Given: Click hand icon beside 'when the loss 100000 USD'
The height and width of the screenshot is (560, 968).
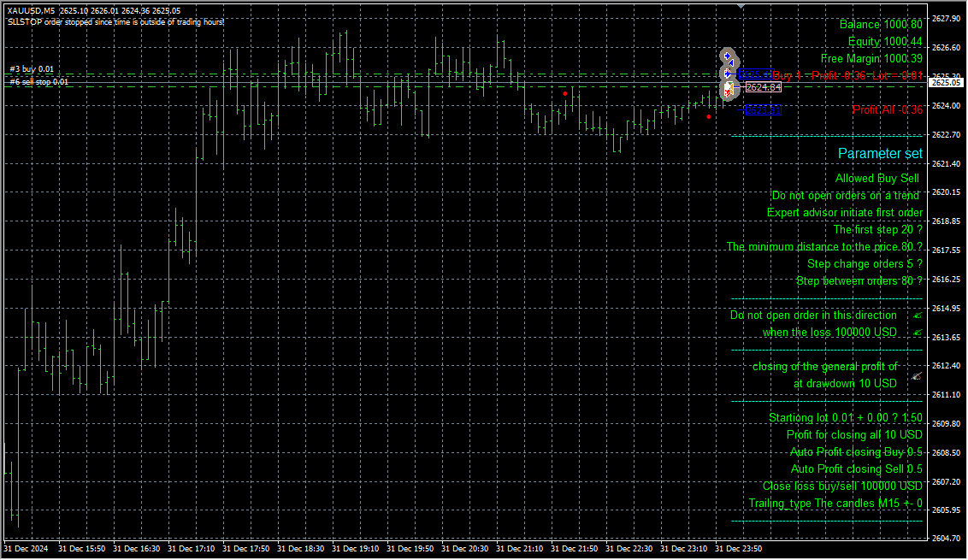Looking at the screenshot, I should click(x=917, y=333).
